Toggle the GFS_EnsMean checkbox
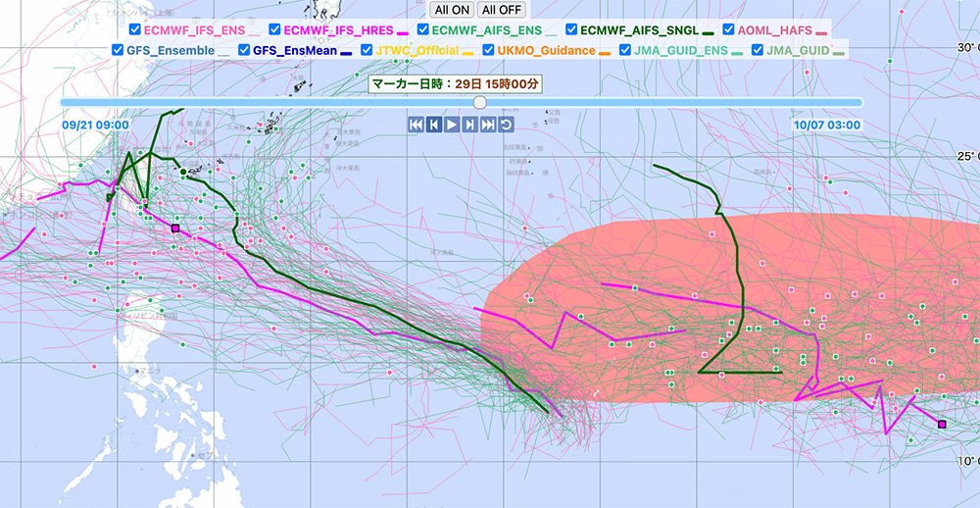The width and height of the screenshot is (980, 508). (244, 50)
